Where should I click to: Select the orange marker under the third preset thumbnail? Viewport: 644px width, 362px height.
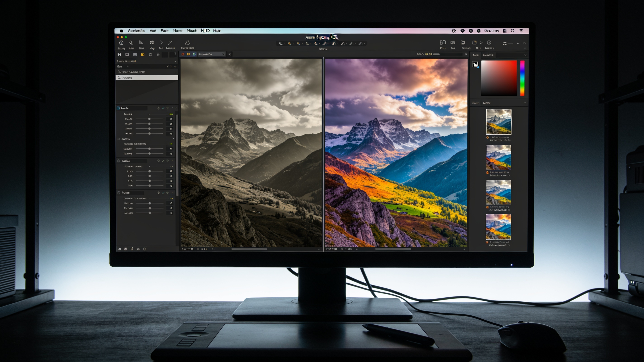487,207
